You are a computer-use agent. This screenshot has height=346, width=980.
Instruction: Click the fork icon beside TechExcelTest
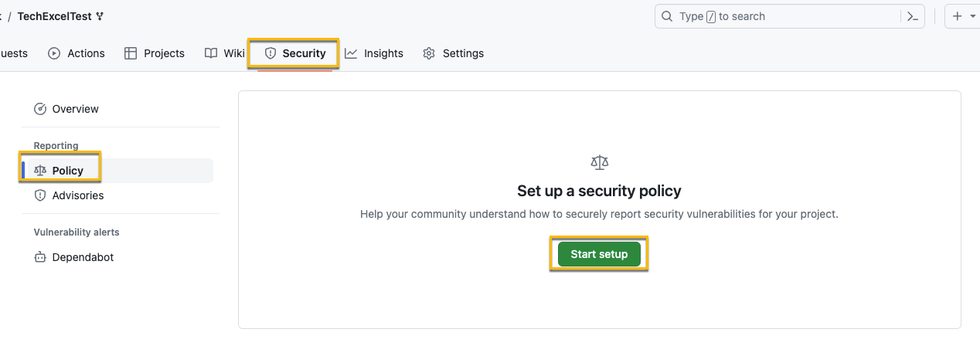click(100, 16)
